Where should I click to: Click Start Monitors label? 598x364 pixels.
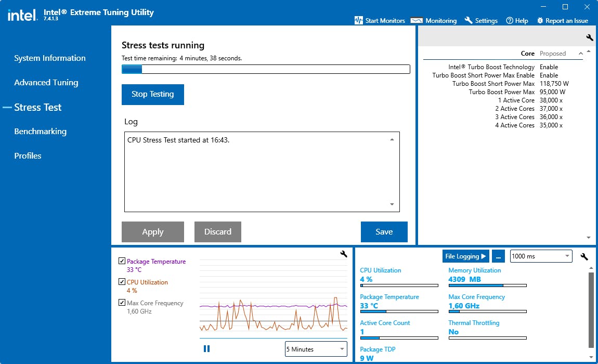pos(385,21)
